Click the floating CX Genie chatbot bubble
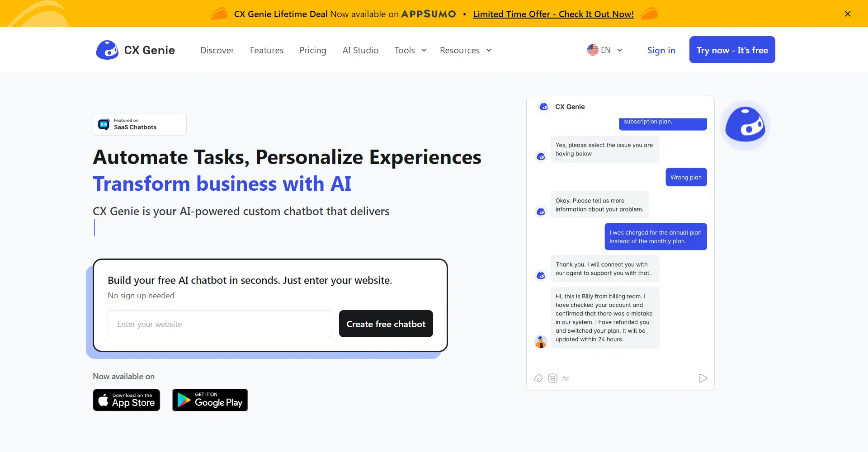This screenshot has width=868, height=452. click(745, 125)
